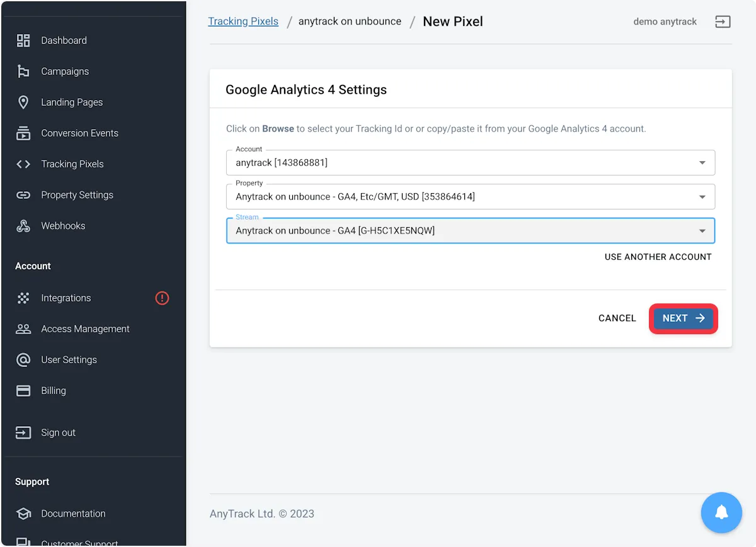The image size is (756, 547).
Task: Click the NEXT label on the blue button
Action: (x=675, y=318)
